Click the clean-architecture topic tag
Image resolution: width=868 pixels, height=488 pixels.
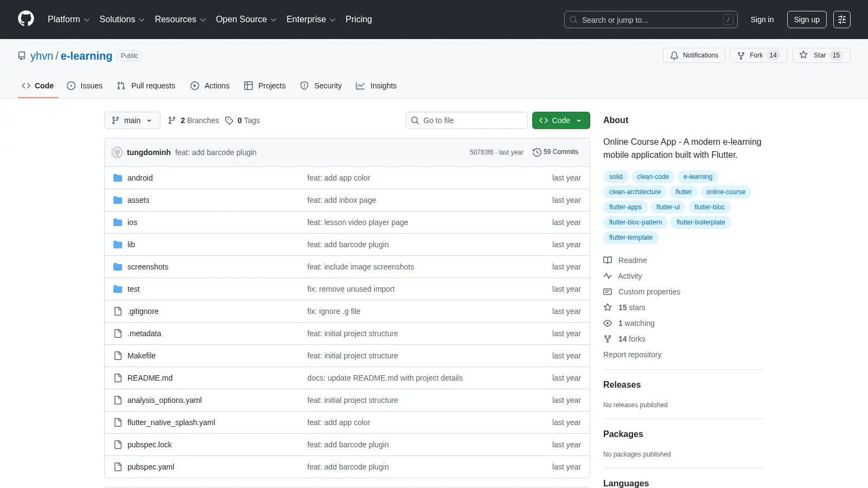(635, 192)
